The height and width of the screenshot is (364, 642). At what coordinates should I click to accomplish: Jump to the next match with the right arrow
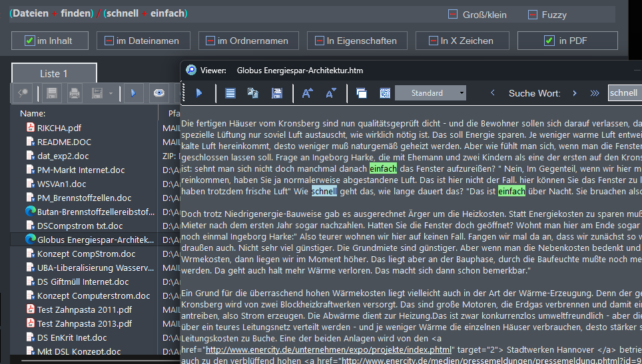[x=575, y=93]
